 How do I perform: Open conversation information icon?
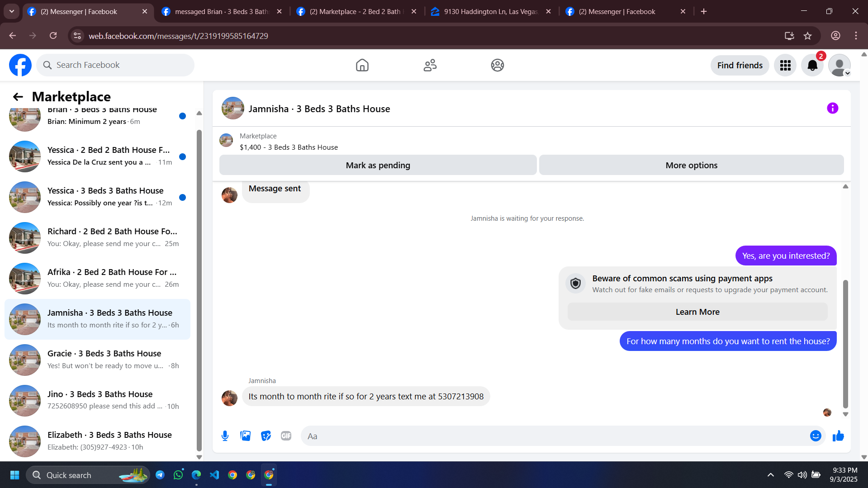click(832, 109)
